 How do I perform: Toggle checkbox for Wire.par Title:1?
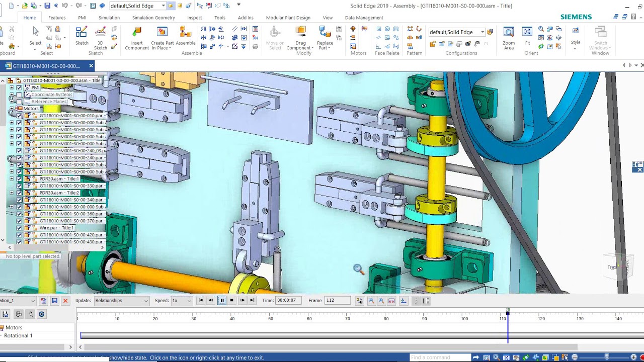19,228
